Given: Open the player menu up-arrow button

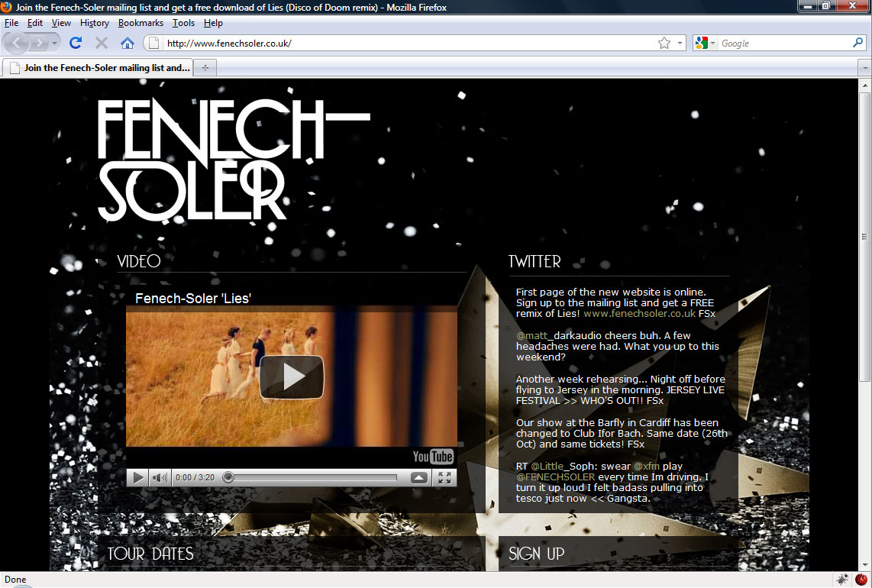Looking at the screenshot, I should [419, 477].
